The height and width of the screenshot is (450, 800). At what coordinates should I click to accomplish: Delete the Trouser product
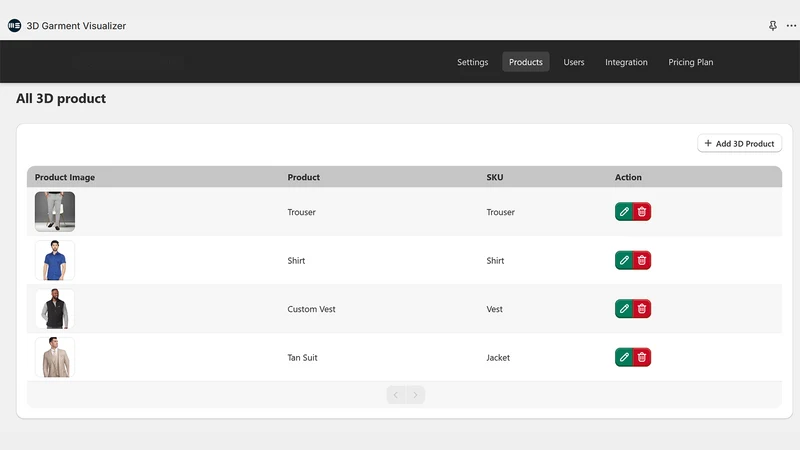pos(642,212)
